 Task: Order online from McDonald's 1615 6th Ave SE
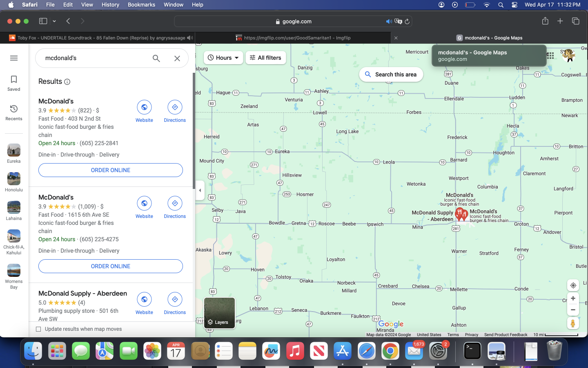point(111,266)
